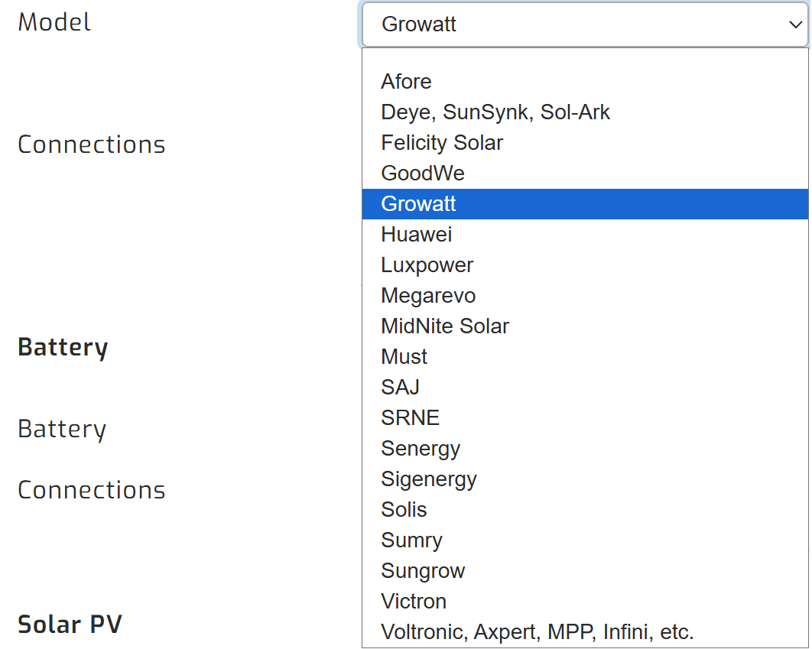Image resolution: width=812 pixels, height=649 pixels.
Task: Select Must from the model list
Action: click(404, 357)
